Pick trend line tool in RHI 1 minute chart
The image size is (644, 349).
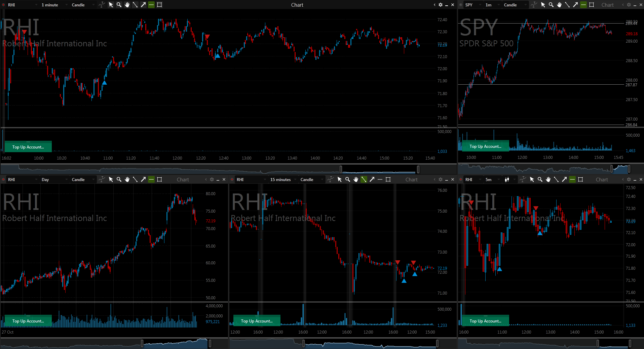point(135,5)
